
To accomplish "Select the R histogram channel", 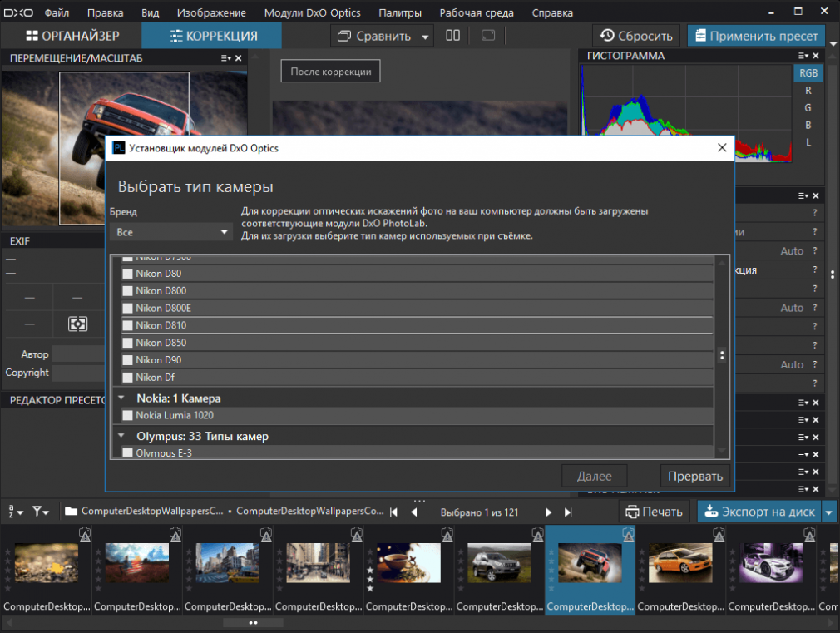I will click(x=808, y=91).
